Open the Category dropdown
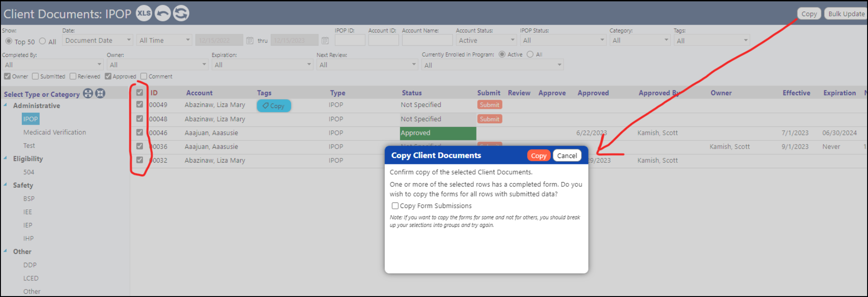The width and height of the screenshot is (868, 297). coord(640,40)
